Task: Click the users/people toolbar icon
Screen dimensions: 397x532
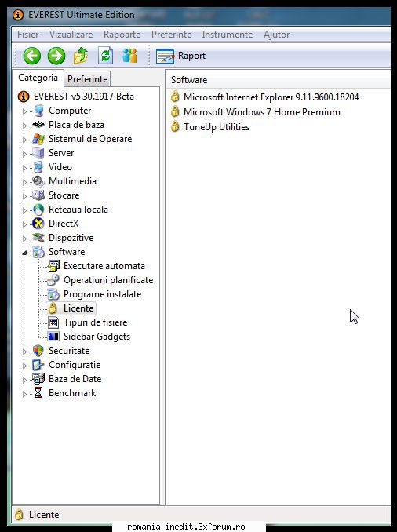Action: [130, 56]
